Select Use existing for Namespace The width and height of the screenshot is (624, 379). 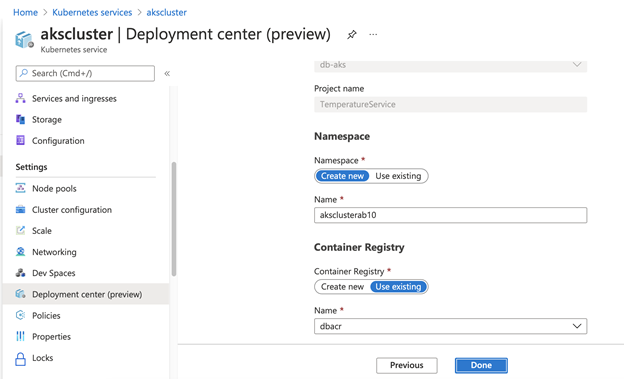pos(398,176)
